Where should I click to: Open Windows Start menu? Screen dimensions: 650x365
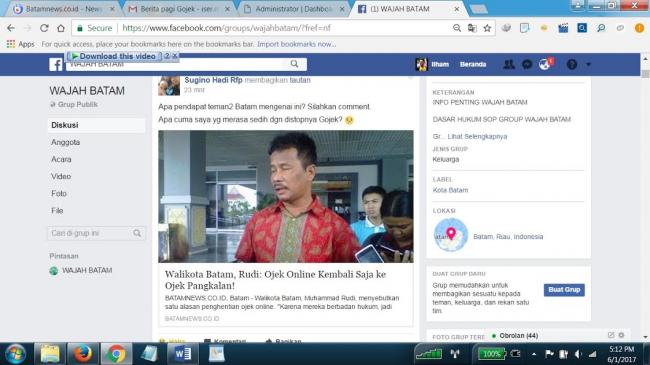[15, 354]
